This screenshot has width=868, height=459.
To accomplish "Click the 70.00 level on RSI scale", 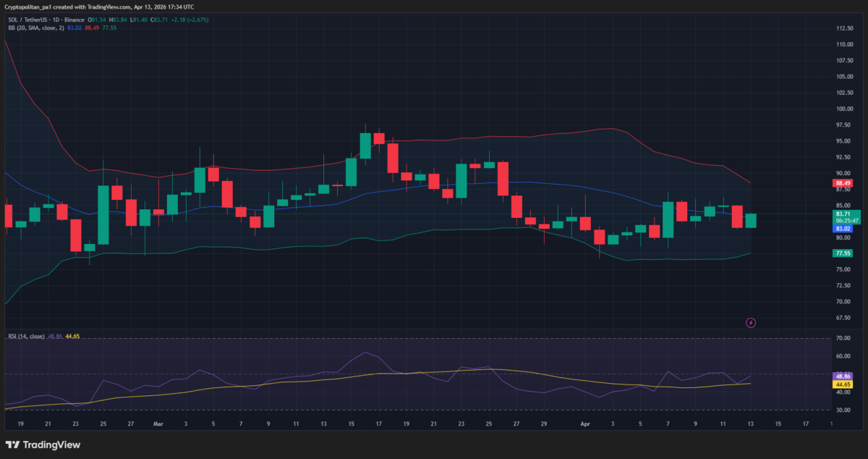I will coord(841,338).
